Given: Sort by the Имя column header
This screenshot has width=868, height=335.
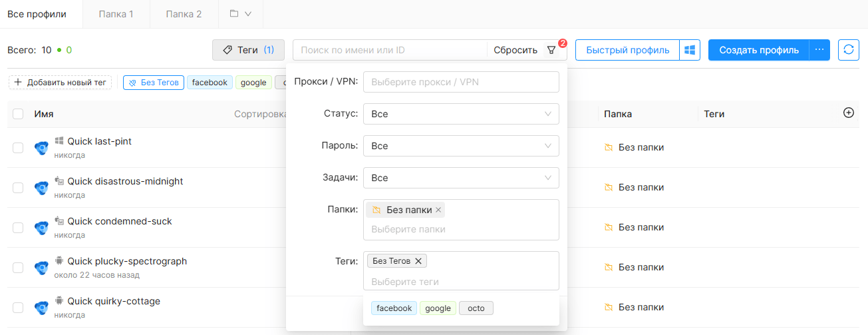Looking at the screenshot, I should click(x=44, y=114).
